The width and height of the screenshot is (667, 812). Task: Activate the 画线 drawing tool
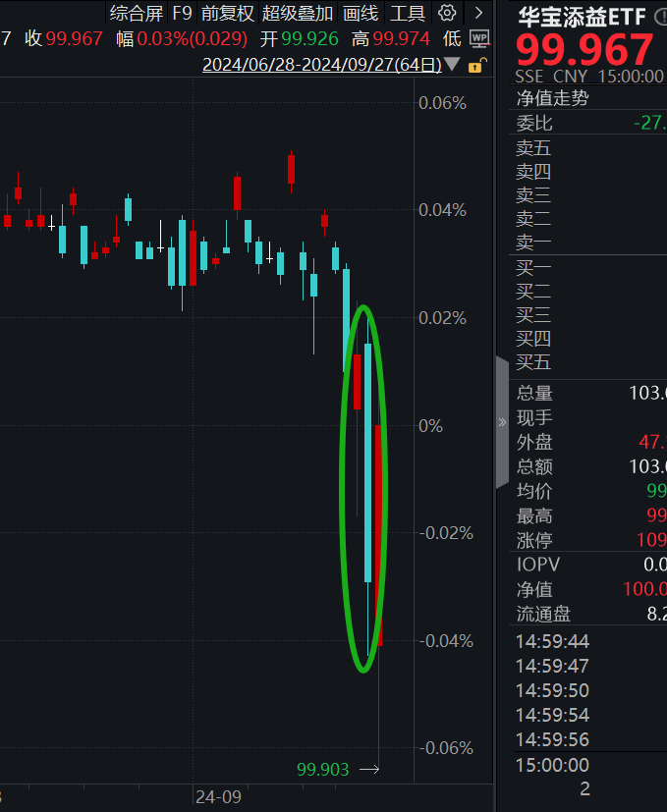361,13
